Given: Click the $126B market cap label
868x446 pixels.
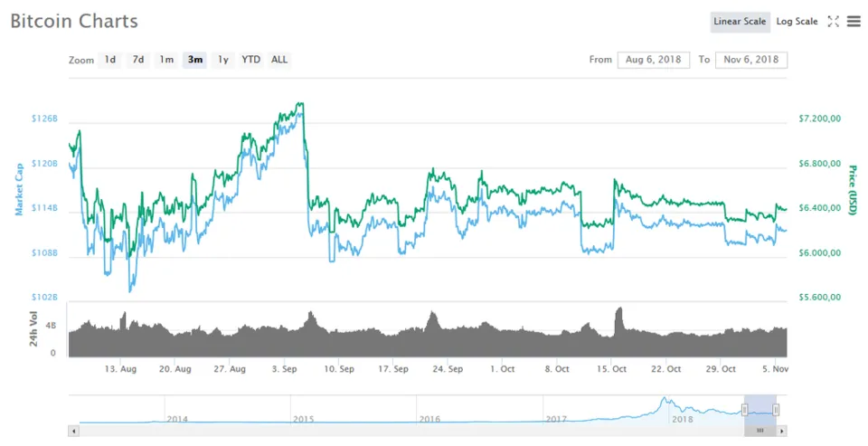Looking at the screenshot, I should coord(44,119).
